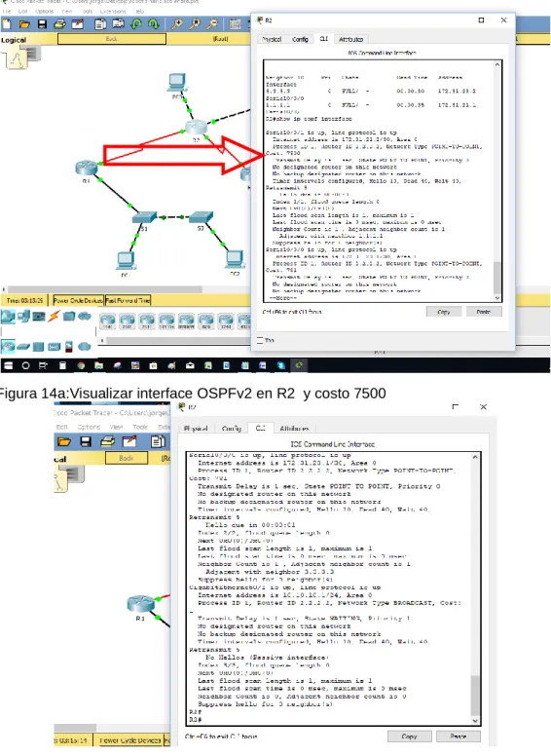Select Switches subcategory icon
This screenshot has width=551, height=756.
(x=23, y=347)
